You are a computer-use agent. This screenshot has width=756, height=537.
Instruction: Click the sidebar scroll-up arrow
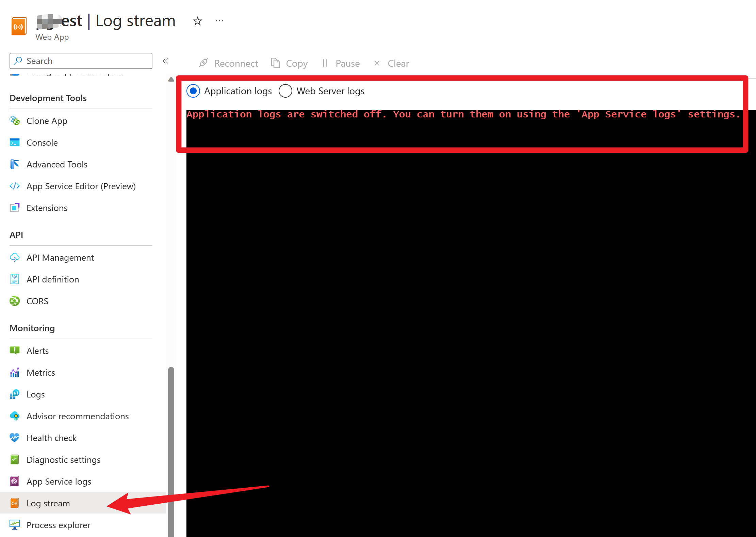(171, 79)
